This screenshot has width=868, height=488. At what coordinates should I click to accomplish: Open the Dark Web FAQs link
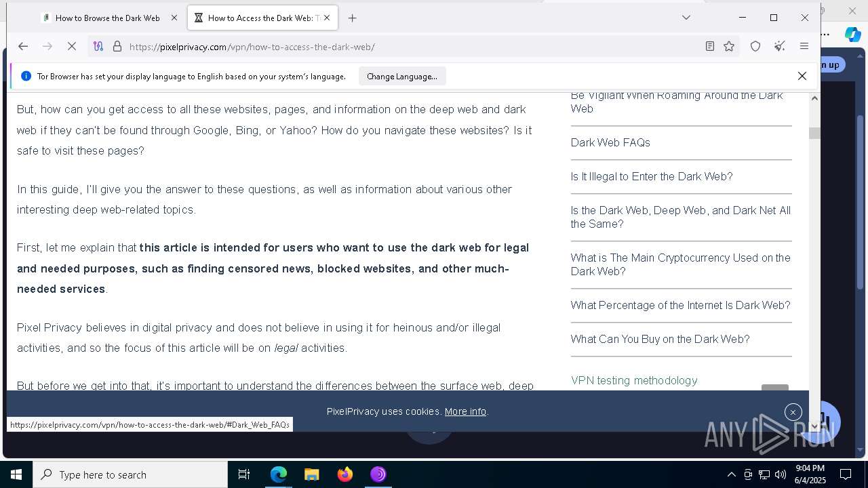pyautogui.click(x=610, y=142)
